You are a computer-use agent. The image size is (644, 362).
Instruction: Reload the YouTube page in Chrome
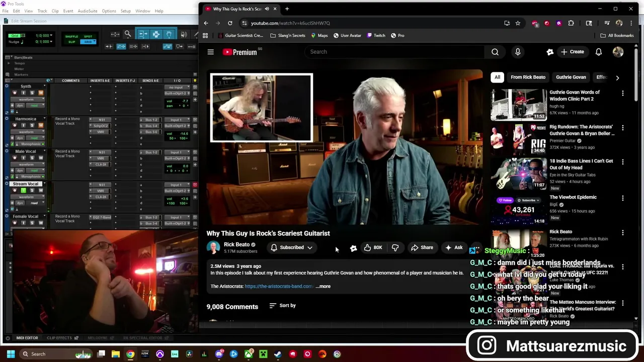(230, 23)
